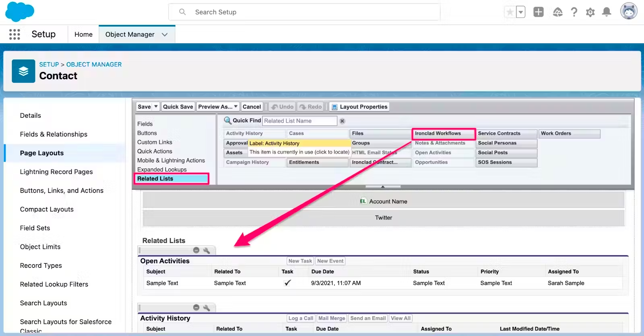Screen dimensions: 644x336
Task: Select the Cases related list item
Action: tap(317, 133)
